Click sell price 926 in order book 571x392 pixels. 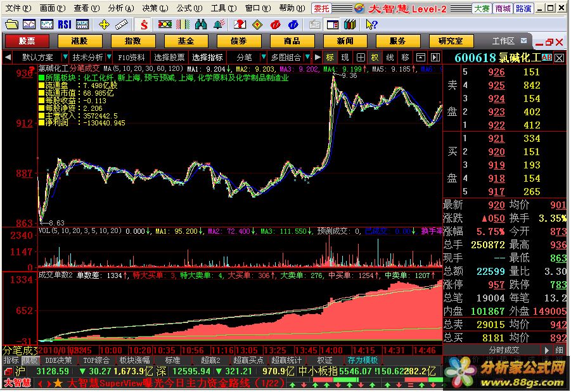click(496, 72)
